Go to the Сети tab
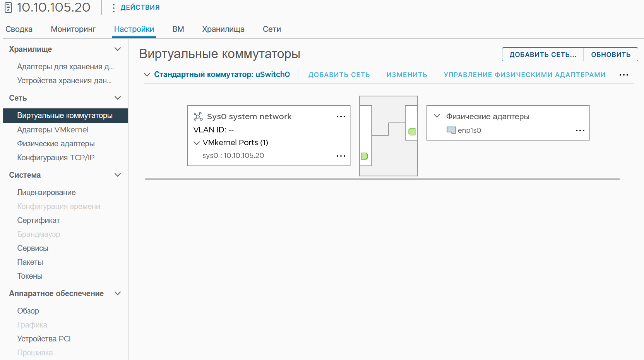The image size is (644, 360). [272, 29]
